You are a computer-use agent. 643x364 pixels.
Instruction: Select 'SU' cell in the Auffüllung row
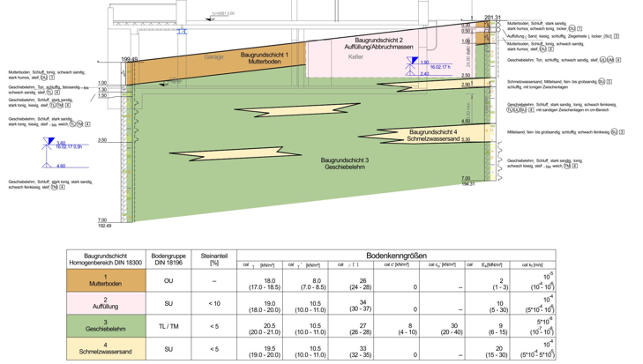tap(168, 303)
